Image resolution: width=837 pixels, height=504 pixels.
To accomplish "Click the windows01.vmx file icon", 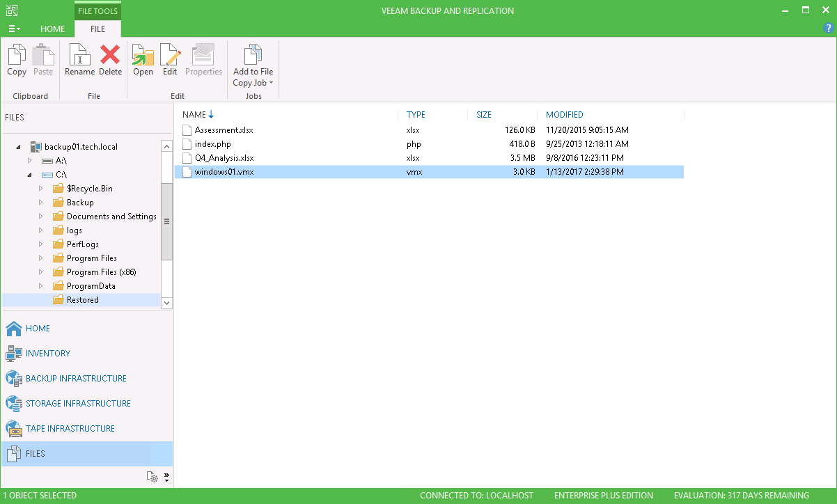I will pyautogui.click(x=186, y=172).
